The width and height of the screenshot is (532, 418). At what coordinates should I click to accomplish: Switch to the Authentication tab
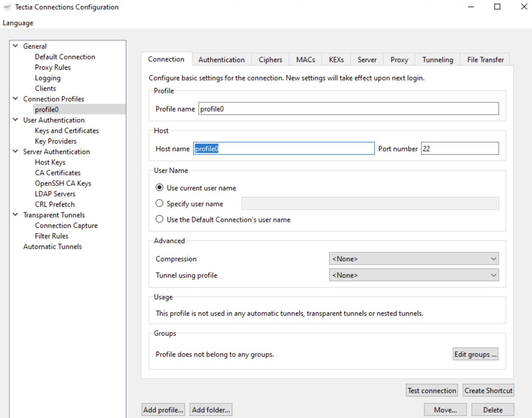coord(221,59)
